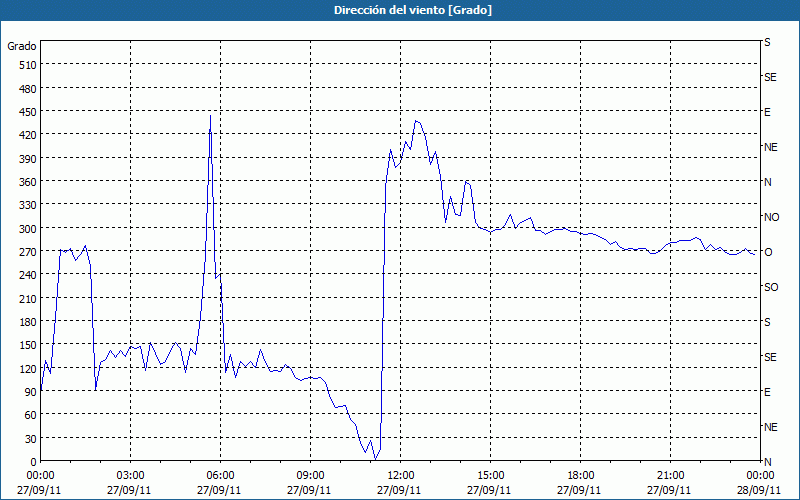Click the 21:00 time axis label
Image resolution: width=800 pixels, height=500 pixels.
point(670,476)
